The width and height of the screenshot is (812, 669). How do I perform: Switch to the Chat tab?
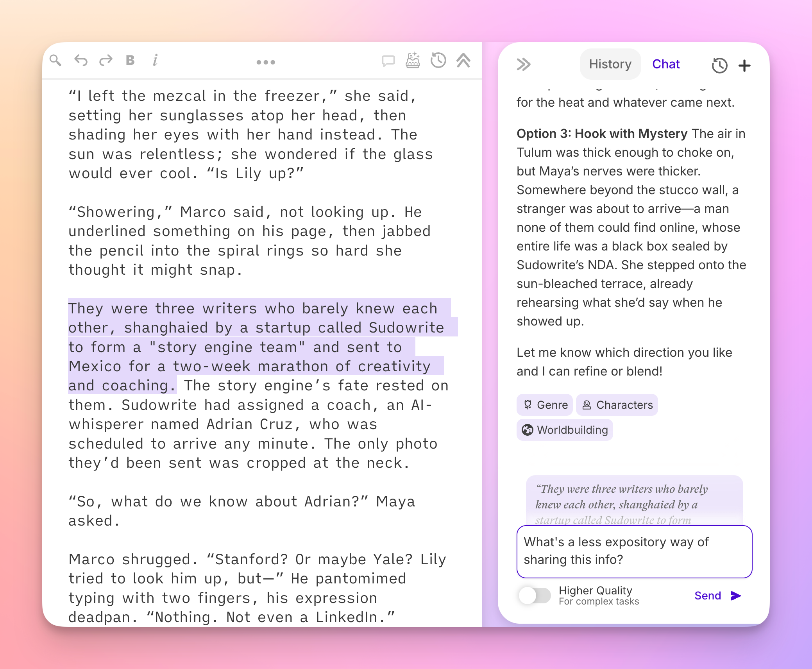pos(666,64)
